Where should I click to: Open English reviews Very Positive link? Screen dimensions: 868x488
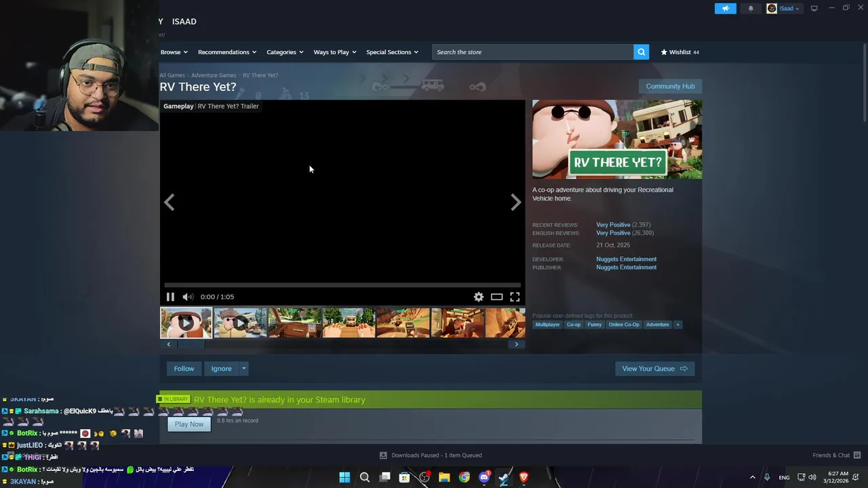tap(613, 233)
